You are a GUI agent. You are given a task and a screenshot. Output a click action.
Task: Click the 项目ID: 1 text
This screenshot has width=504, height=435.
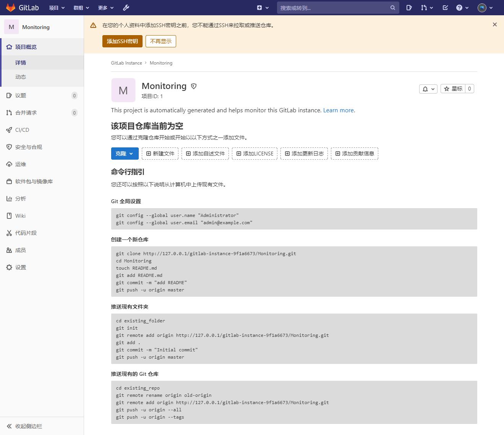(x=152, y=96)
